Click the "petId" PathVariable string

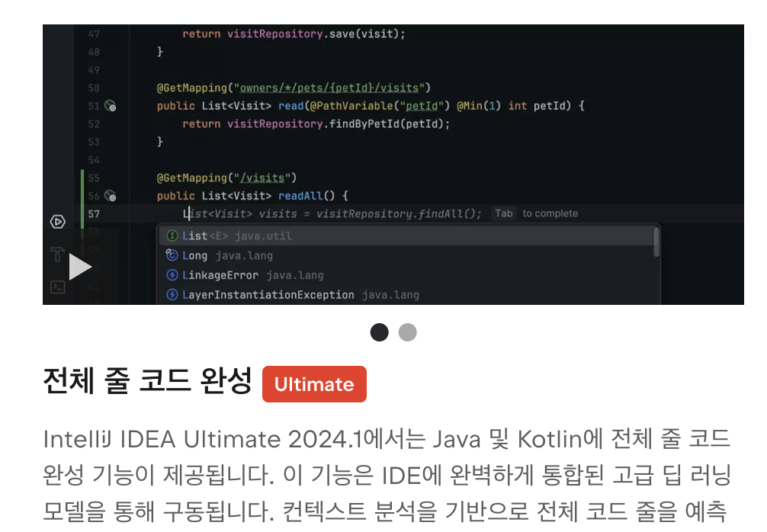click(422, 106)
